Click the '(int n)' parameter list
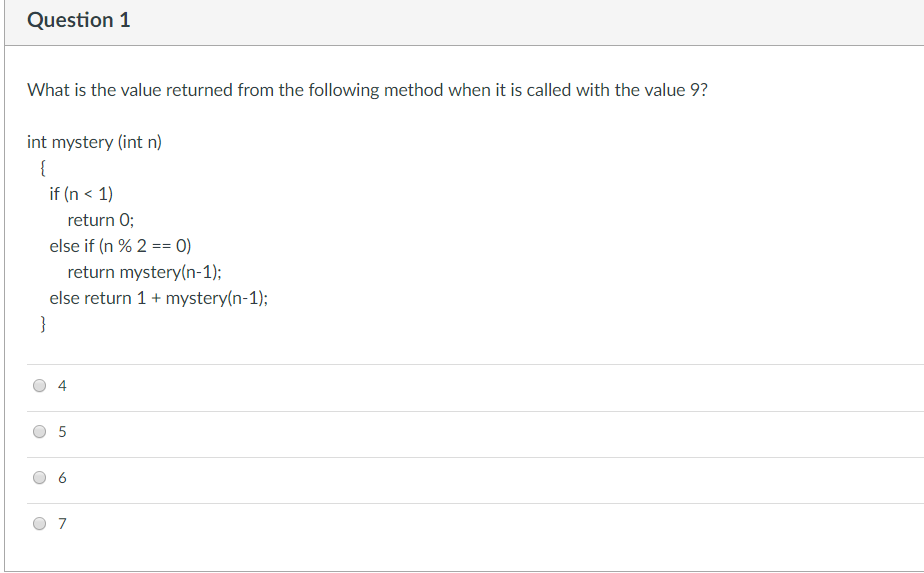 coord(140,142)
